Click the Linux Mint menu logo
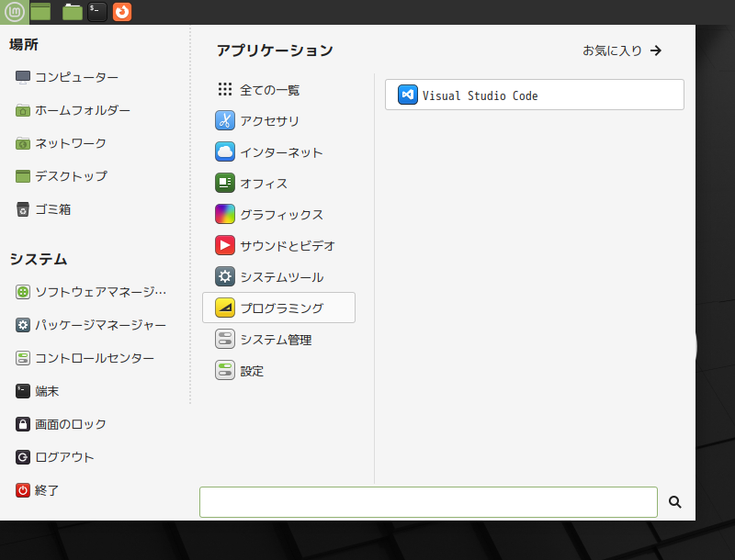Screen dimensions: 735x560 tap(14, 12)
